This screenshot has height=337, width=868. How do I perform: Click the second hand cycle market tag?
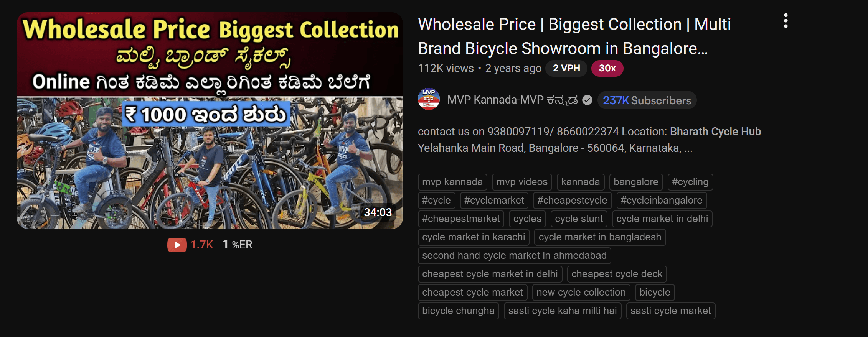pos(514,256)
